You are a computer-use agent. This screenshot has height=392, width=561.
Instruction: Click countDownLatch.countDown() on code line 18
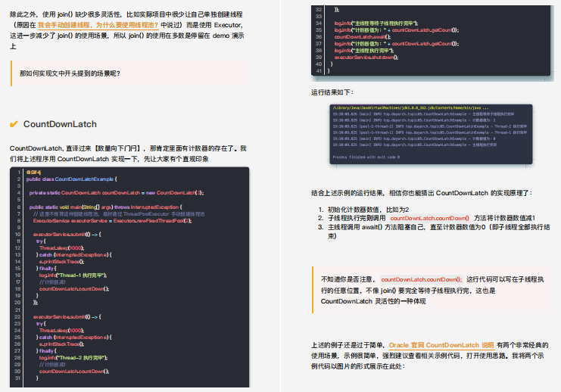(x=74, y=289)
